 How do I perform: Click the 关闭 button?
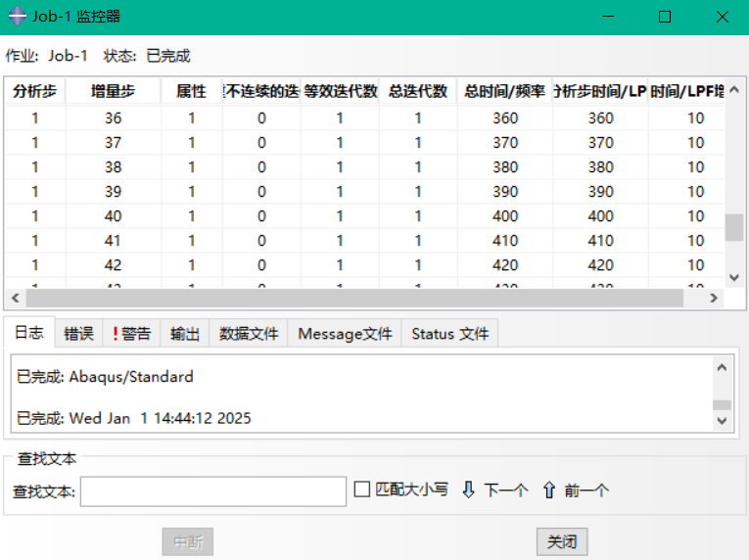562,541
